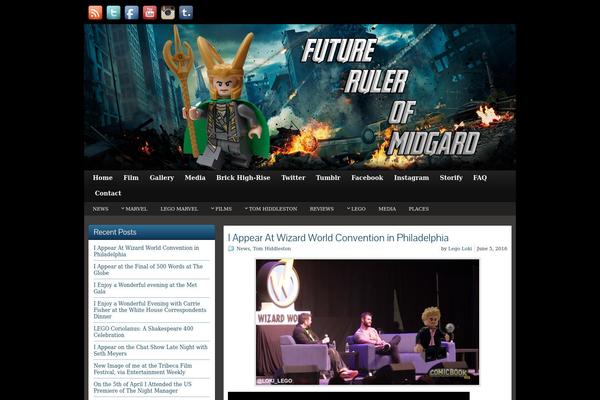Go to the Home menu item
This screenshot has width=600, height=400.
point(103,178)
